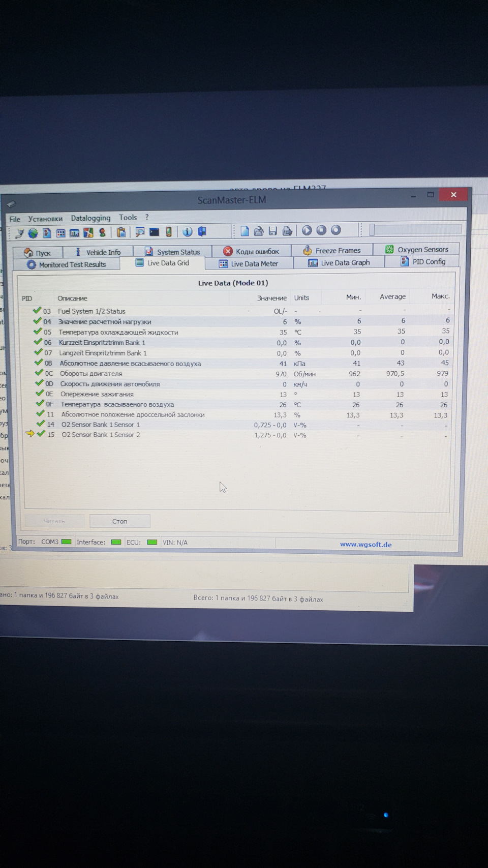Toggle checkmark for PID 14 O2 Sensor 1
Screen dimensions: 488x868
click(41, 424)
